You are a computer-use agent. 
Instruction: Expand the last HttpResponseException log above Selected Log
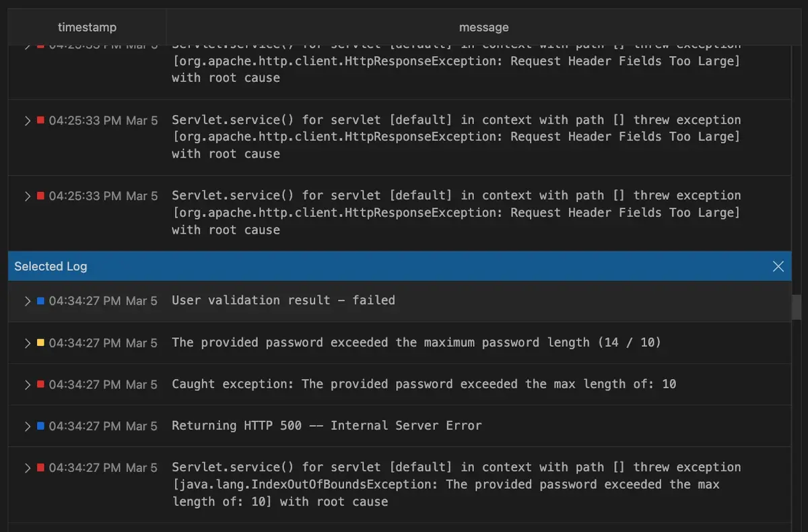pyautogui.click(x=28, y=196)
